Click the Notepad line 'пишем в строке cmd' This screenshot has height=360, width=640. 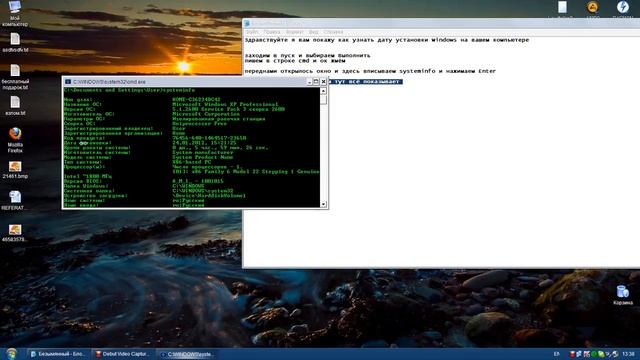coord(295,60)
